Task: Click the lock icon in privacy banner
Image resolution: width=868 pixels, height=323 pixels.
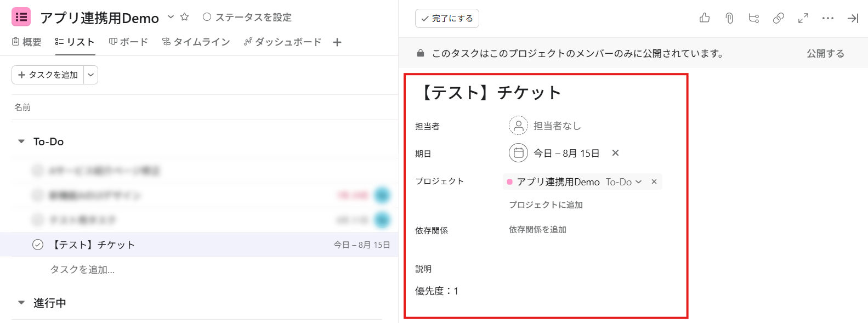Action: 421,53
